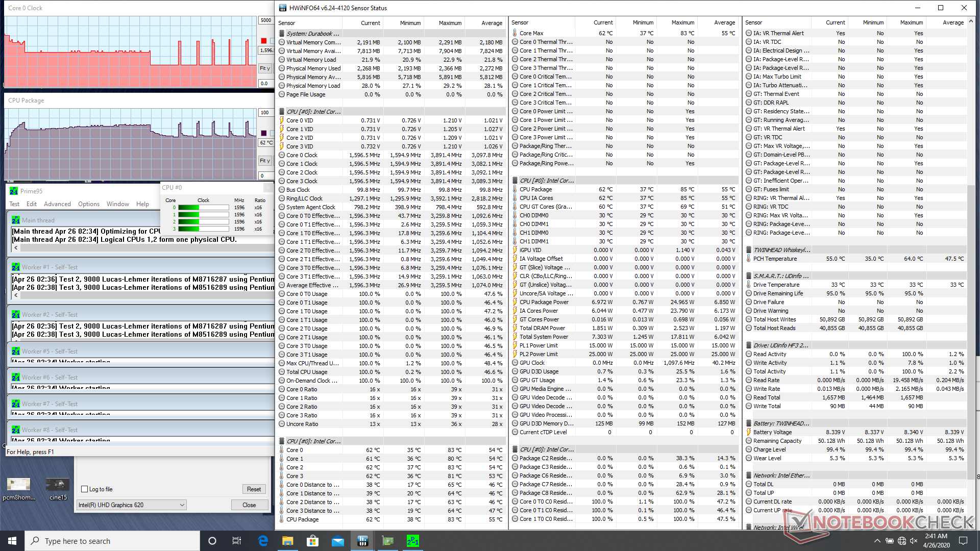Open Microsoft Store taskbar icon

(x=312, y=541)
